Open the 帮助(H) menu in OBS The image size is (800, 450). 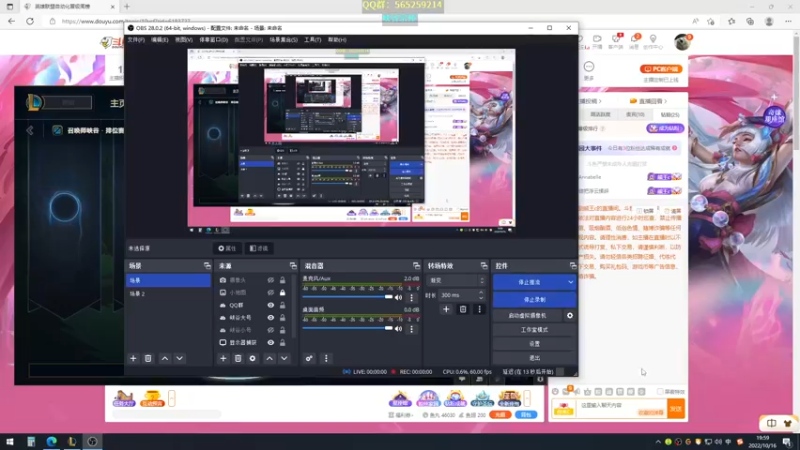click(337, 40)
